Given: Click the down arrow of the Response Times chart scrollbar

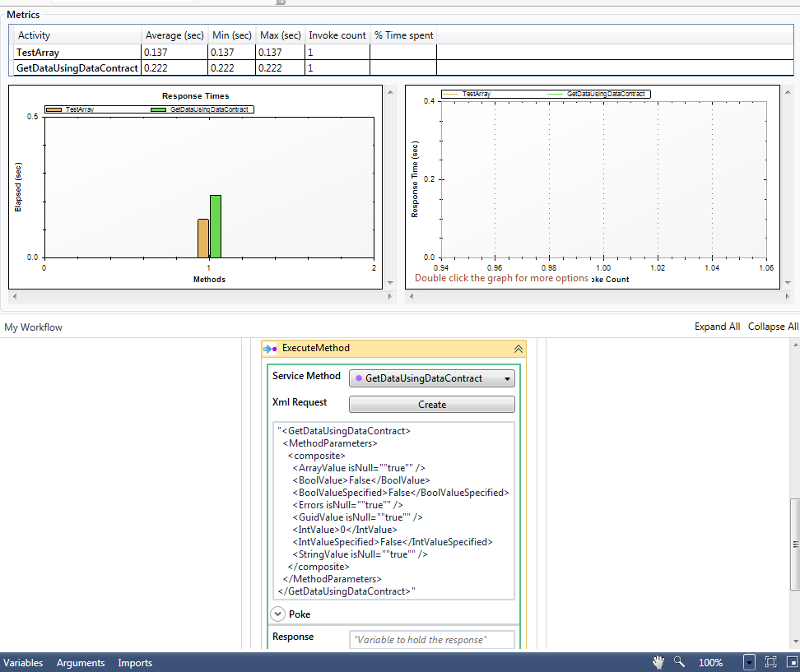Looking at the screenshot, I should 390,282.
